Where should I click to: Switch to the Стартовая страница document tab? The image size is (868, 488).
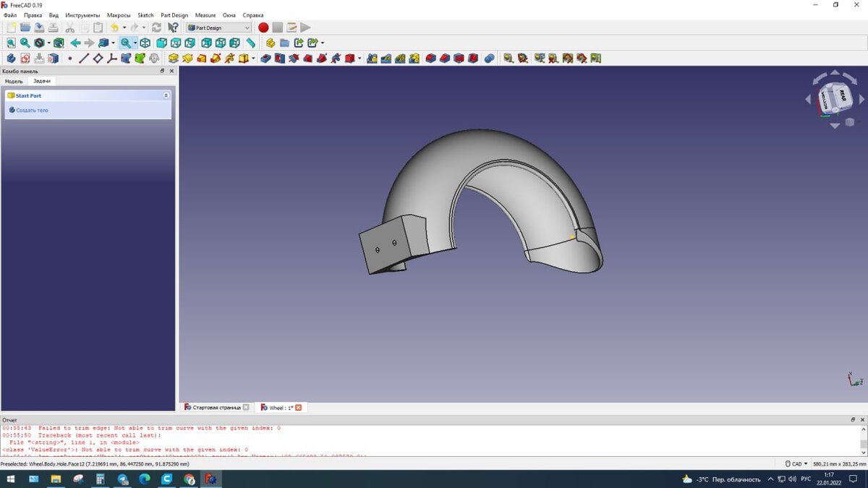[x=216, y=408]
